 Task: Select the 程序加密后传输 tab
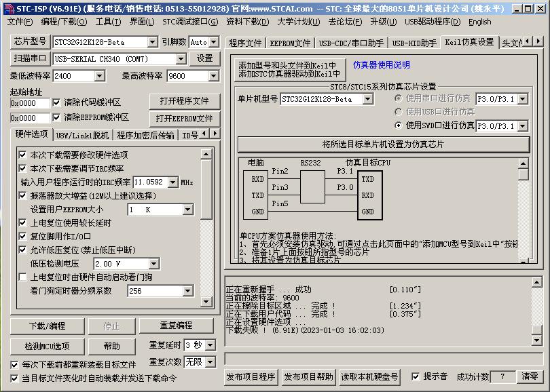(x=145, y=135)
